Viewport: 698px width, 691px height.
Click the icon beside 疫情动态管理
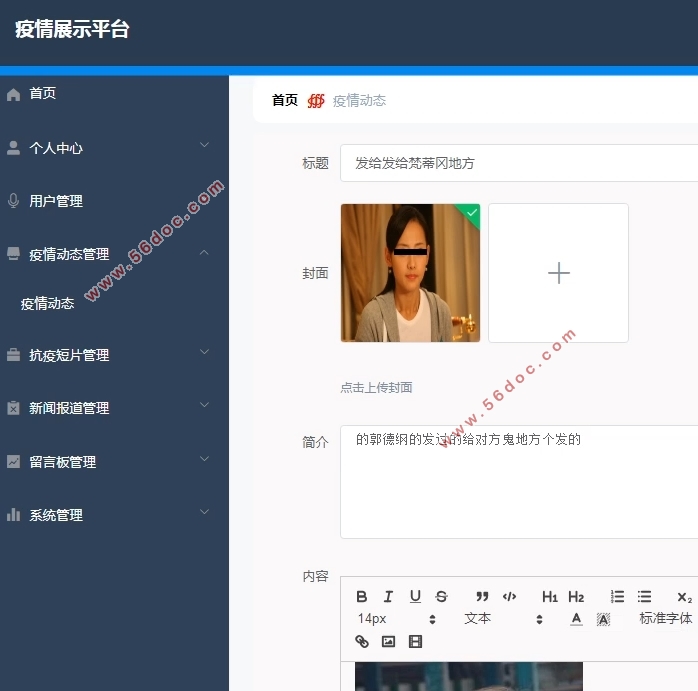tap(13, 254)
